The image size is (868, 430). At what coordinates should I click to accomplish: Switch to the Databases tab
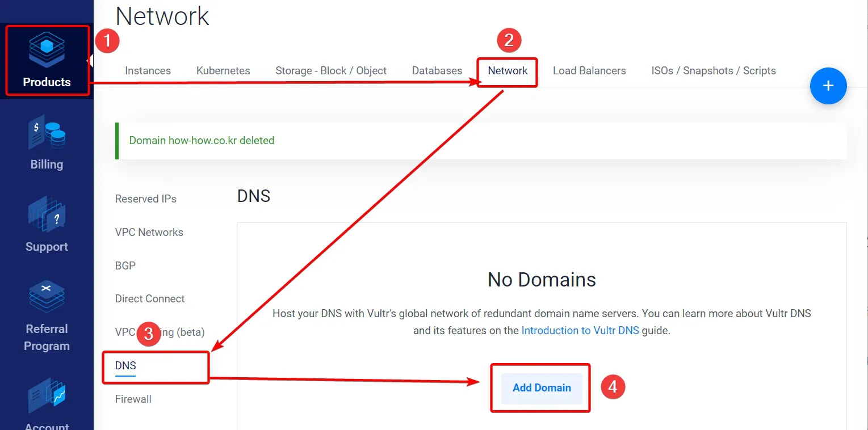pyautogui.click(x=437, y=71)
